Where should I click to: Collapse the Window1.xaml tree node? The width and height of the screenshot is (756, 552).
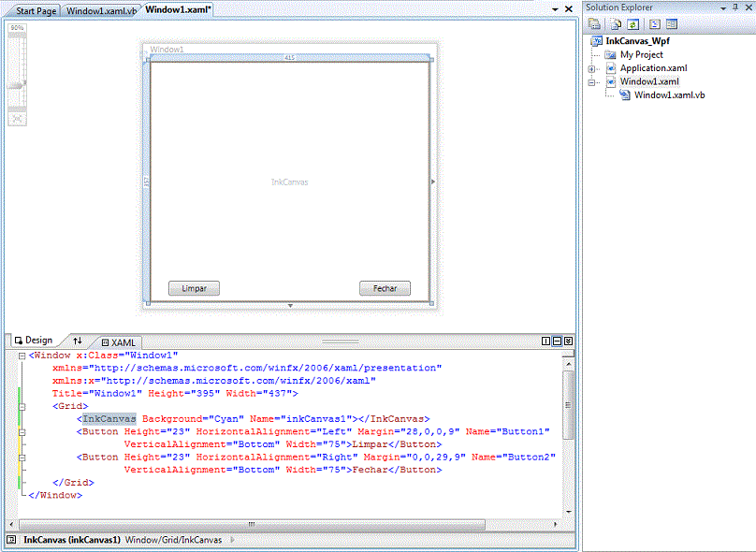coord(591,82)
